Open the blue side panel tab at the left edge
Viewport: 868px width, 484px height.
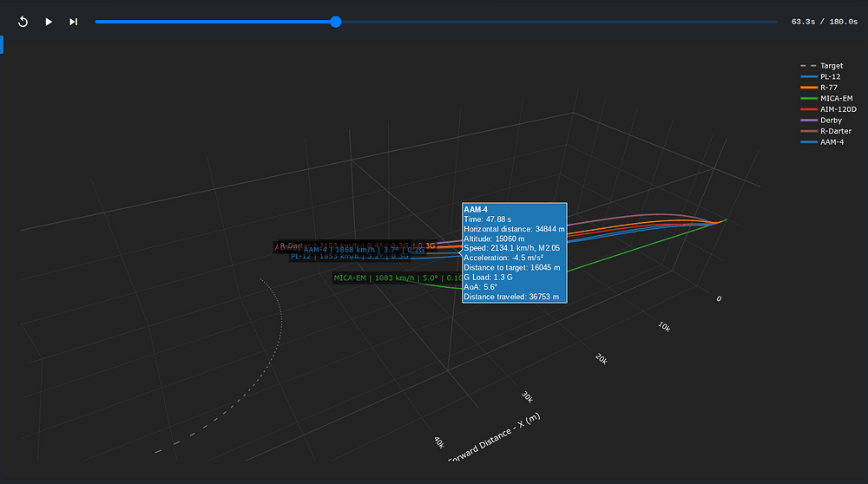point(2,45)
